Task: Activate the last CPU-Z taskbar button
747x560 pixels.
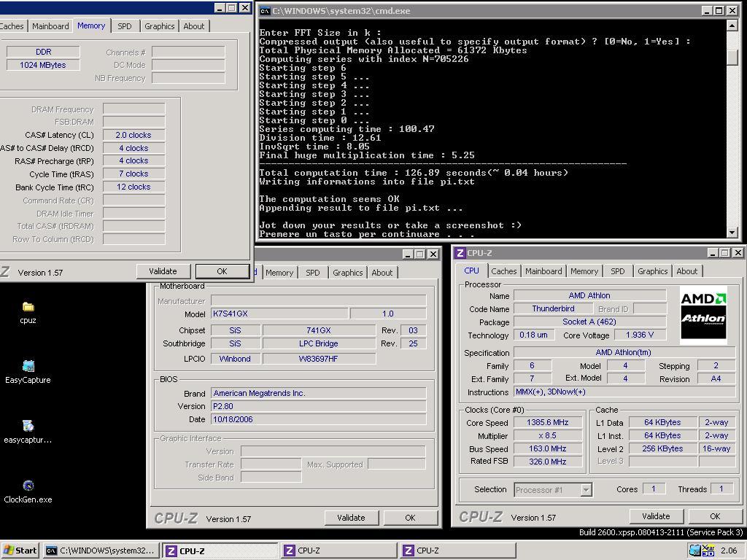Action: click(457, 551)
